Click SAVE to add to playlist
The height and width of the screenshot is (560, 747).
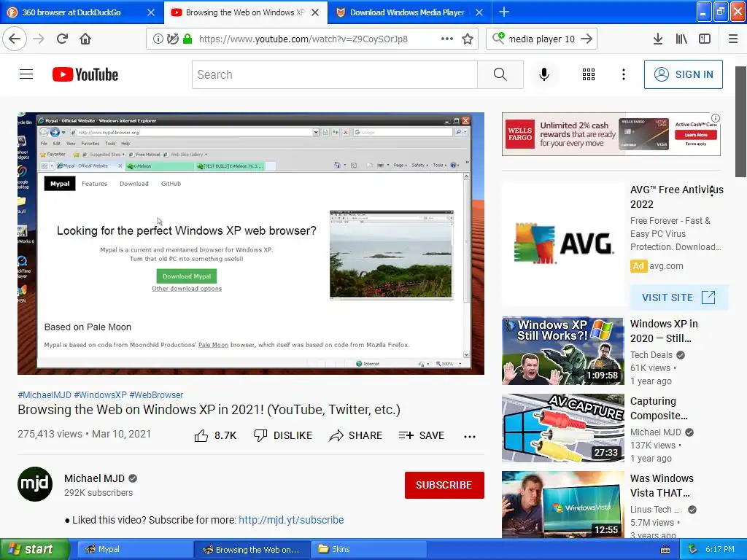[422, 435]
